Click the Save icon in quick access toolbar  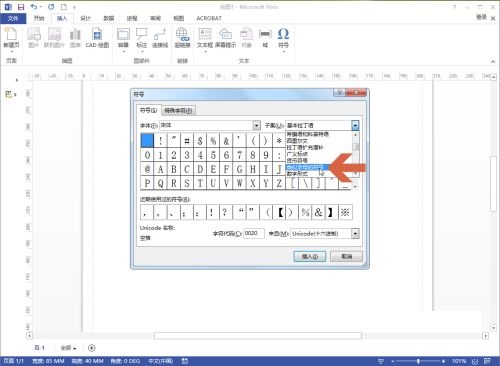(21, 7)
